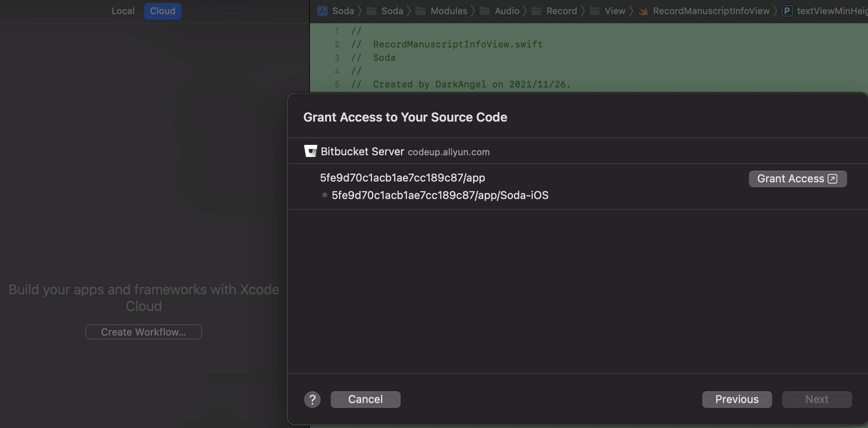Click the Soda folder icon in jump bar
Image resolution: width=868 pixels, height=428 pixels.
tap(371, 11)
